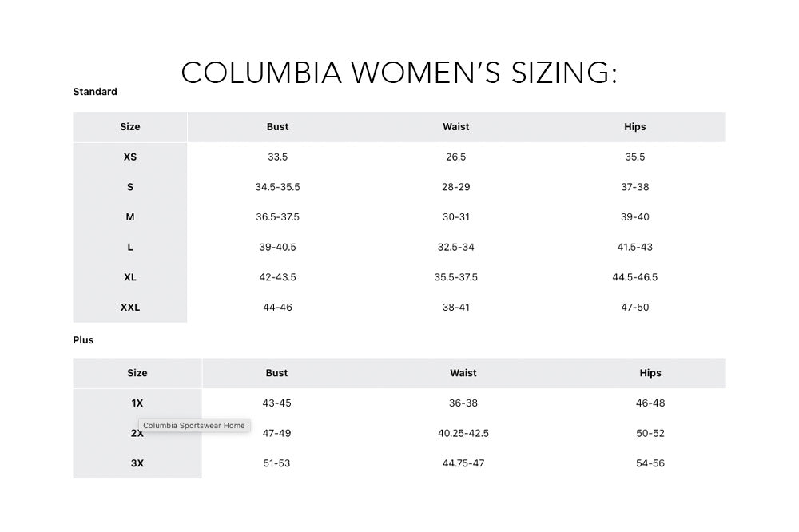Click the Hips header in Standard table
The height and width of the screenshot is (532, 799).
coord(635,127)
